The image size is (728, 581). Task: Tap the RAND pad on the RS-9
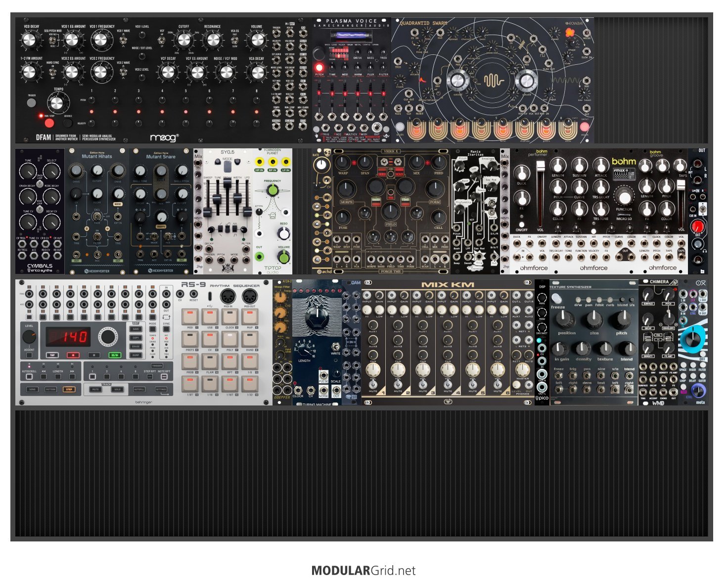coord(250,340)
